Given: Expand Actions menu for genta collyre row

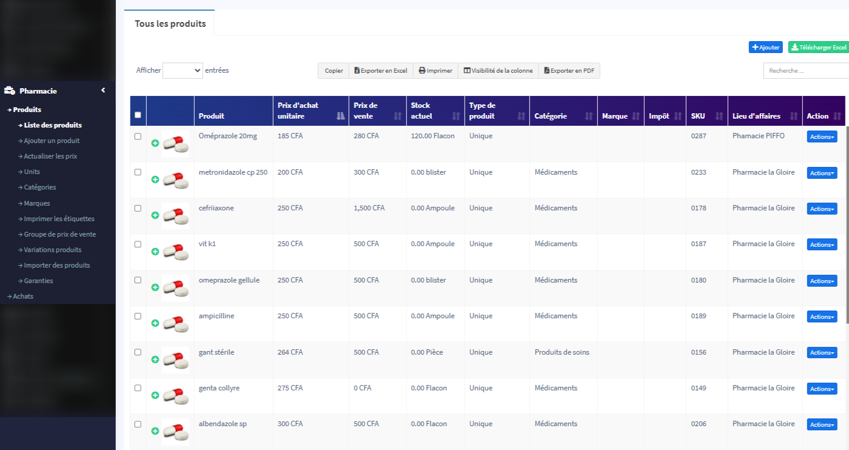Looking at the screenshot, I should [x=821, y=389].
